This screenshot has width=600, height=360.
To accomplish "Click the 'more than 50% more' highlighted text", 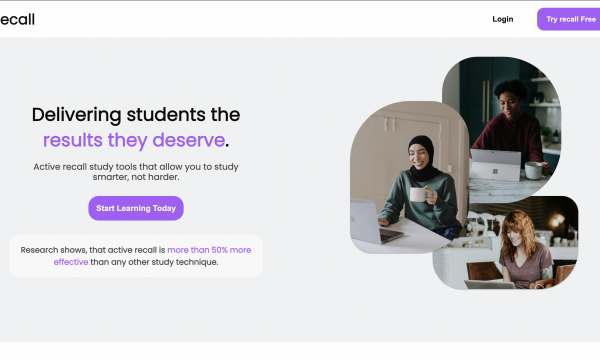I will click(209, 250).
